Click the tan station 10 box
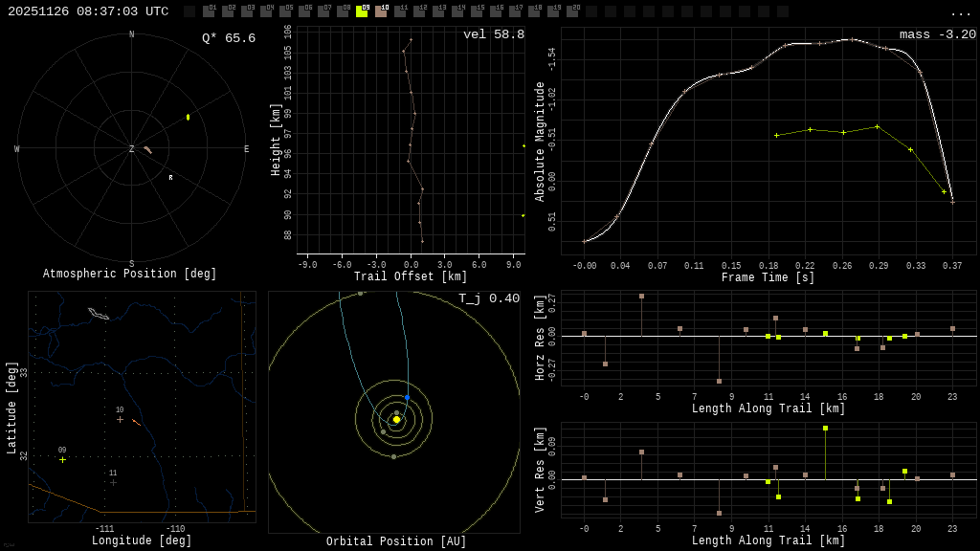Screen dimensions: 980x551 tap(381, 11)
